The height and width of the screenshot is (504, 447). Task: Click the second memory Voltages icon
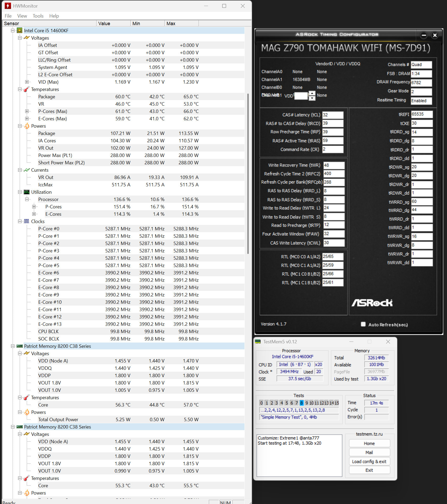27,434
